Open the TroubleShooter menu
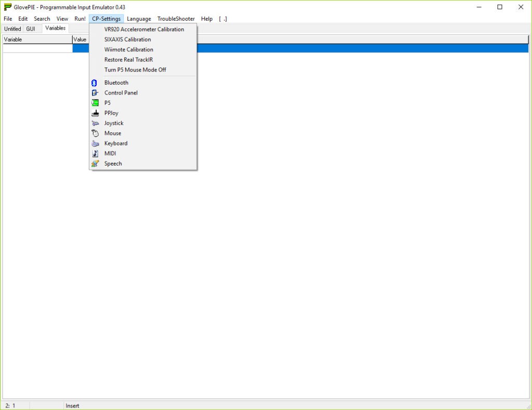The width and height of the screenshot is (532, 410). (176, 19)
